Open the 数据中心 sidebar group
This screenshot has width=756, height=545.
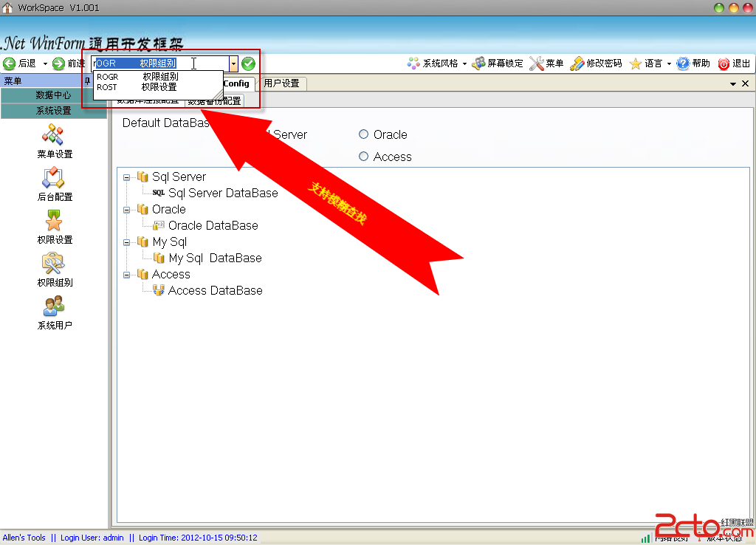click(x=53, y=95)
